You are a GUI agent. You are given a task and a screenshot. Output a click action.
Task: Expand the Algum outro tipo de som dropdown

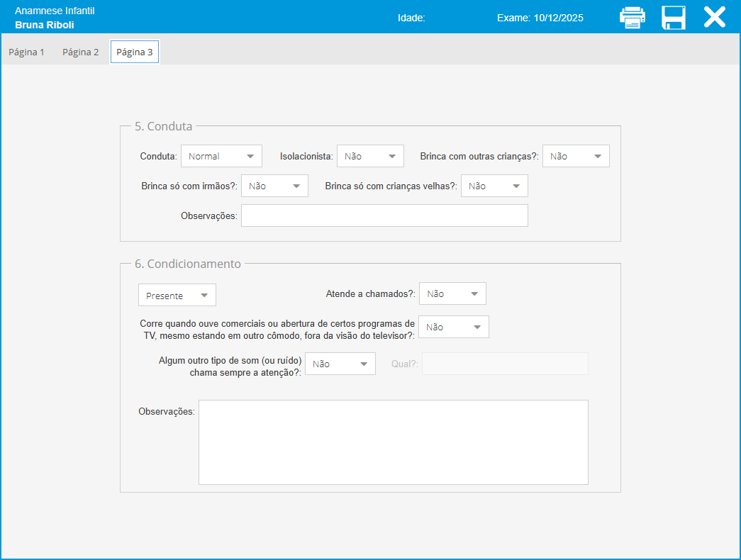340,364
